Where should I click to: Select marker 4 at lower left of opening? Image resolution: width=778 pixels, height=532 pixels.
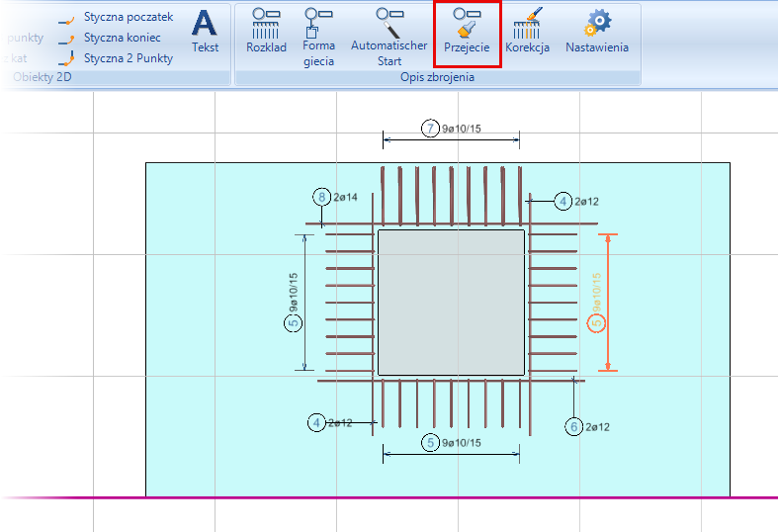click(x=316, y=422)
